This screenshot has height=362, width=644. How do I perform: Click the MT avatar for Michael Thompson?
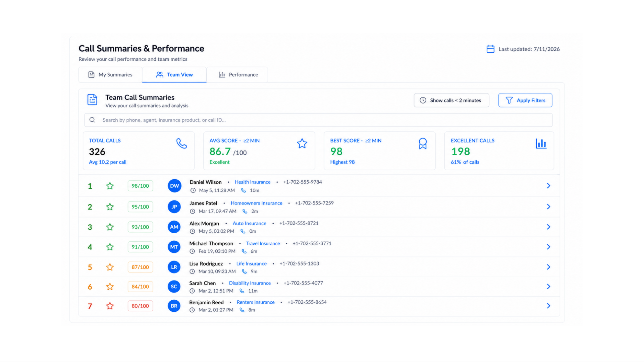(x=174, y=247)
